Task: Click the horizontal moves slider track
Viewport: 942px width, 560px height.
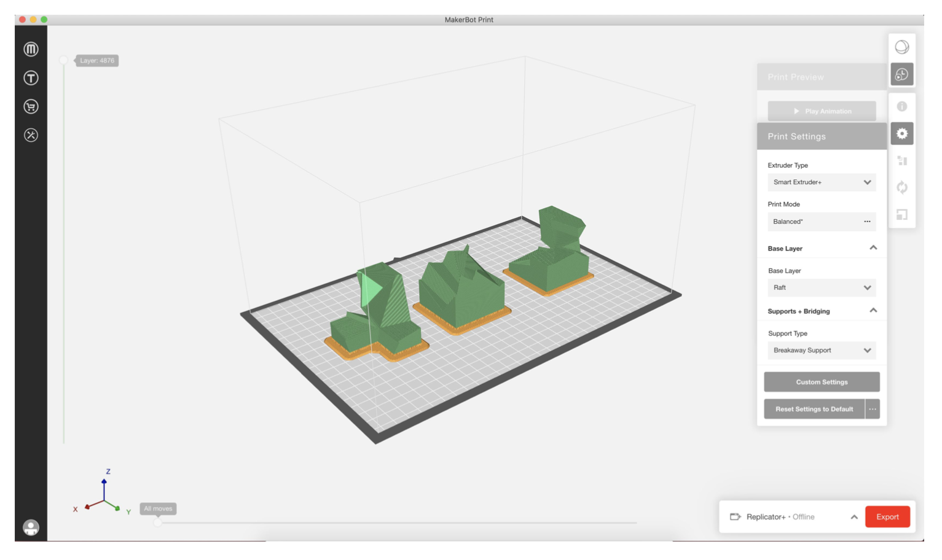Action: click(397, 523)
